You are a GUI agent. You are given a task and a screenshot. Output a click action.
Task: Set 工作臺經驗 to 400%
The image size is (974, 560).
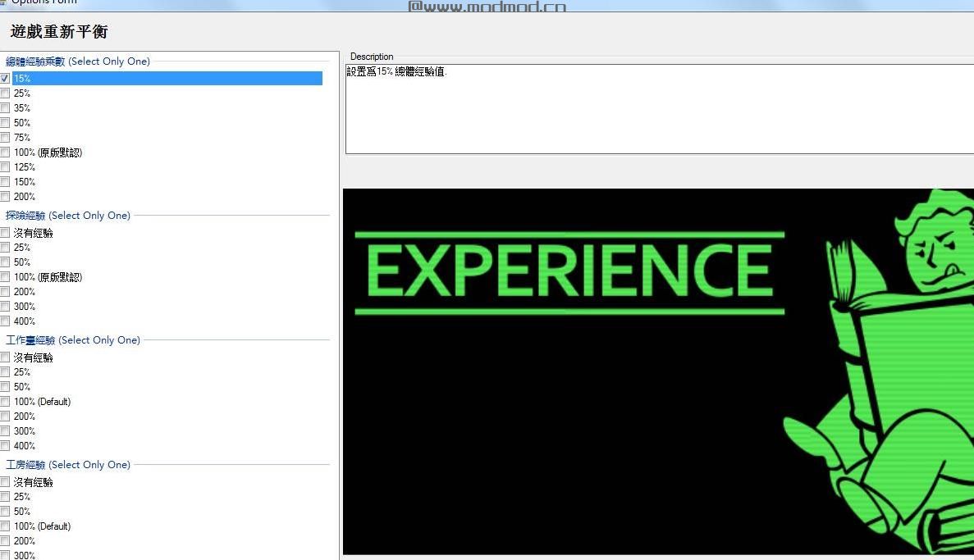(x=5, y=446)
